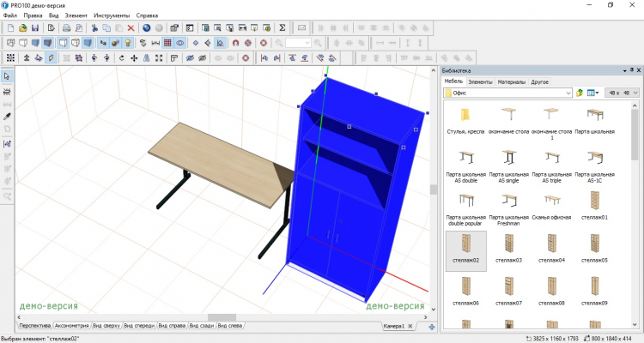
Task: Switch to the 'Вид сверху' view tab
Action: [106, 326]
